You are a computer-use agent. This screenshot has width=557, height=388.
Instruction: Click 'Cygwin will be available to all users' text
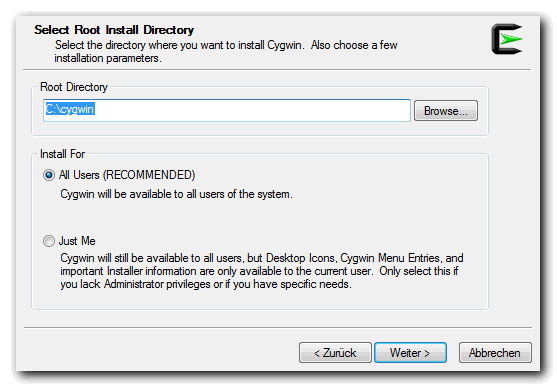click(177, 194)
